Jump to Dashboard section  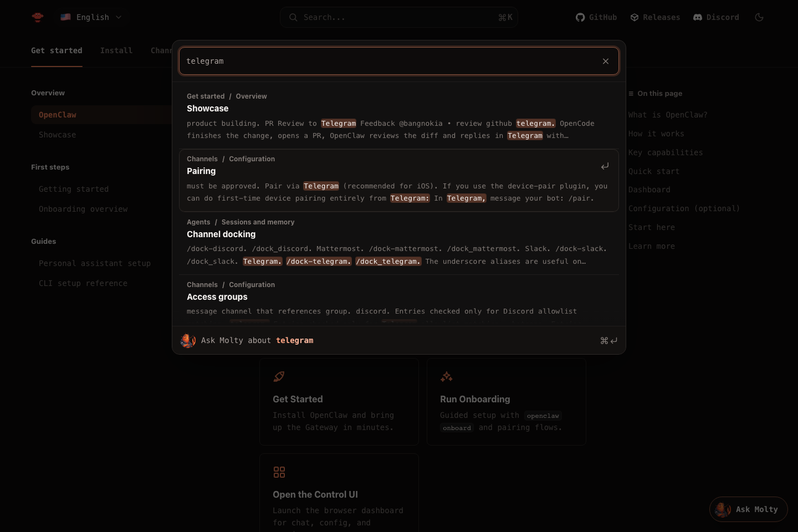pos(649,190)
